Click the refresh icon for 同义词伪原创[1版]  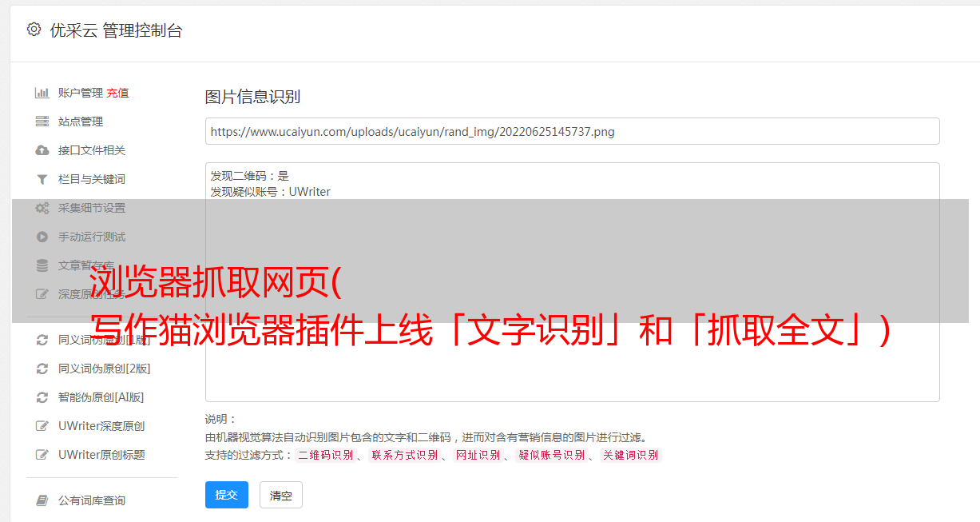pyautogui.click(x=42, y=340)
